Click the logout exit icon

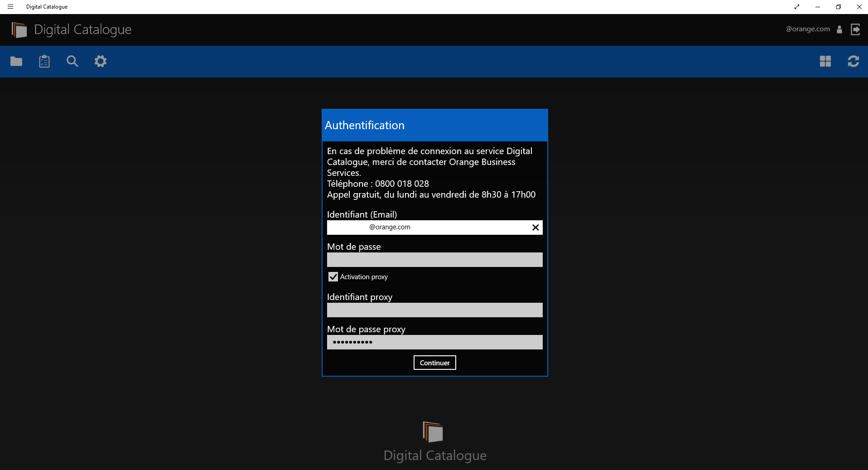[855, 29]
